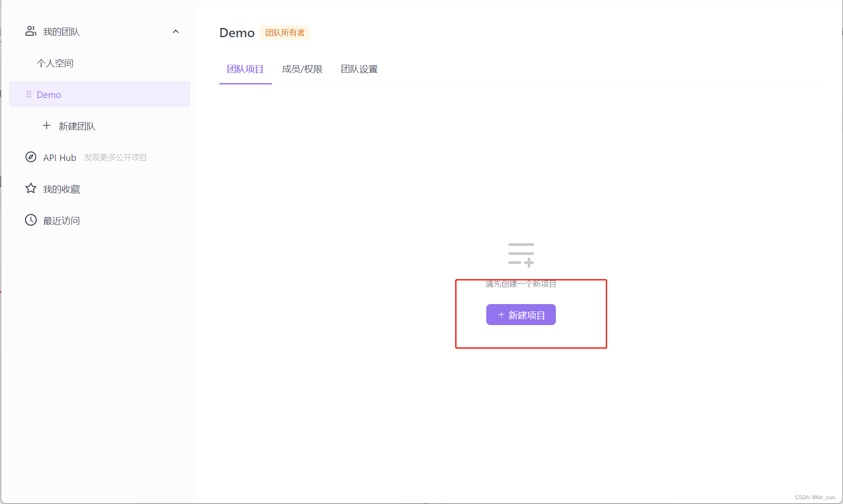Click the star icon for 我的收藏
This screenshot has height=504, width=843.
pos(31,189)
